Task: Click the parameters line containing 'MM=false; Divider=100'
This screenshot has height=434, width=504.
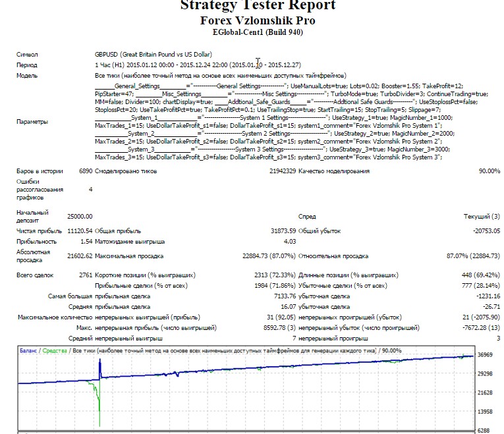Action: coord(287,102)
